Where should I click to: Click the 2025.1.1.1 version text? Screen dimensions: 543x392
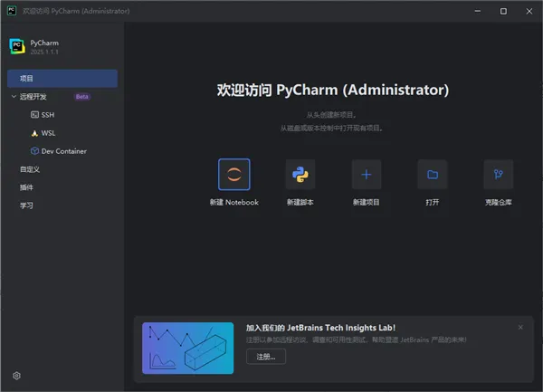(x=44, y=52)
